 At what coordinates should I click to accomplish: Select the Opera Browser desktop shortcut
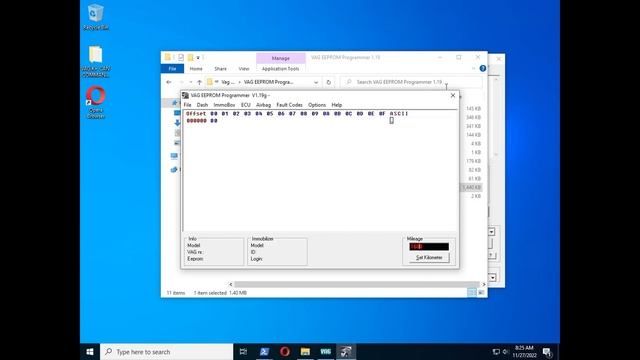click(96, 102)
